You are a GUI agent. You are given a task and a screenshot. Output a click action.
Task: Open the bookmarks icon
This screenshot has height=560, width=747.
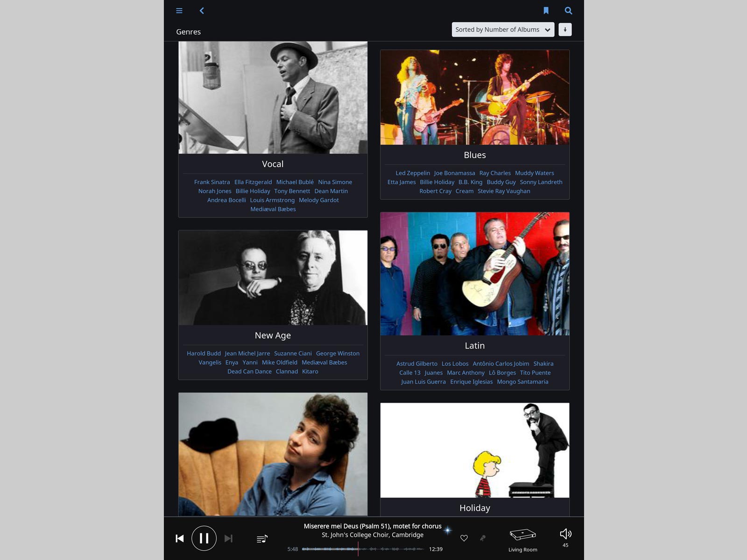(x=546, y=11)
